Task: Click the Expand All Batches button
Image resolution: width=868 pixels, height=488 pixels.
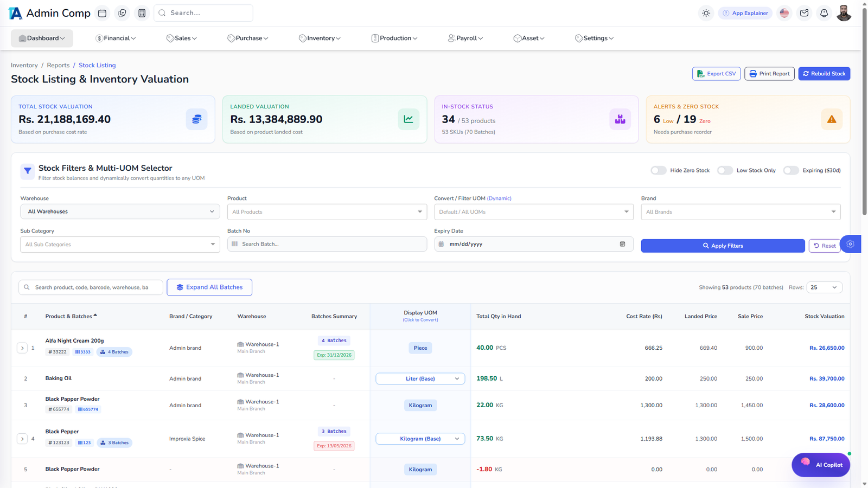Action: pyautogui.click(x=209, y=287)
